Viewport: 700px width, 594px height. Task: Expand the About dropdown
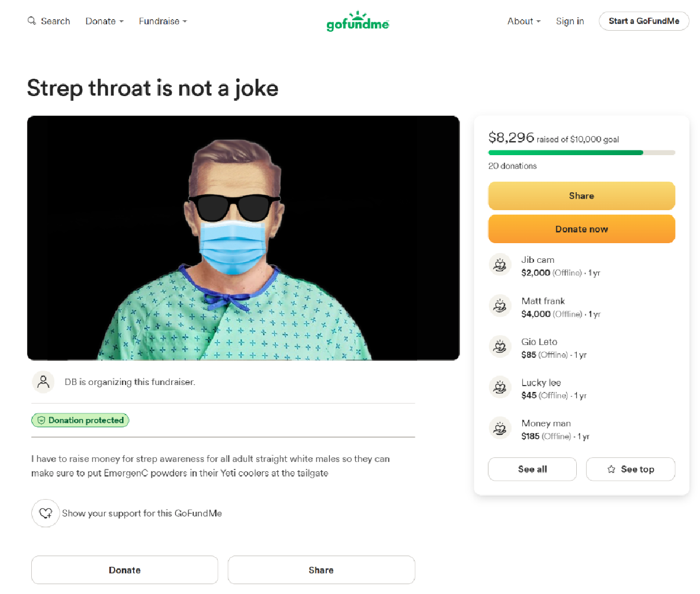tap(524, 21)
